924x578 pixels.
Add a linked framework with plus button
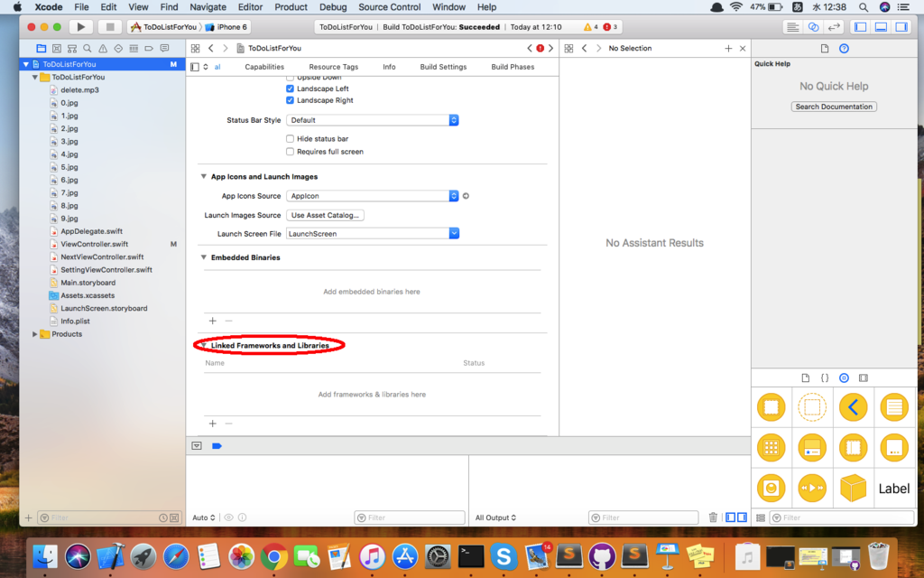(213, 424)
